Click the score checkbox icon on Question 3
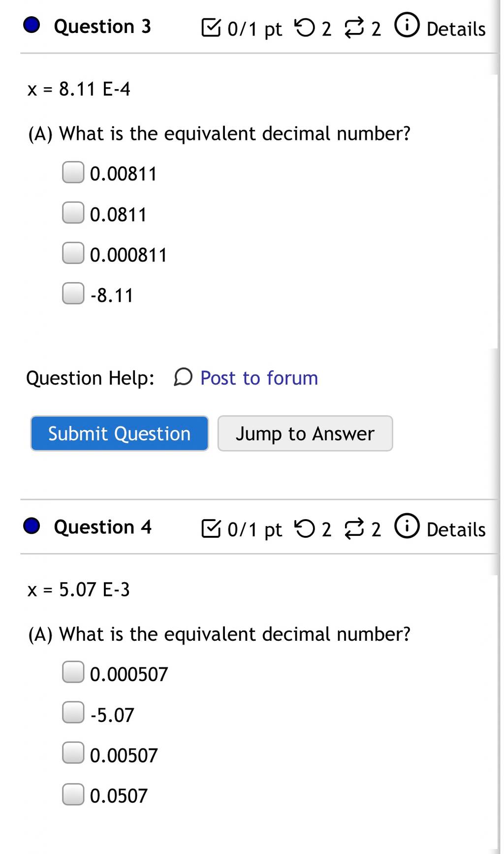 click(211, 28)
